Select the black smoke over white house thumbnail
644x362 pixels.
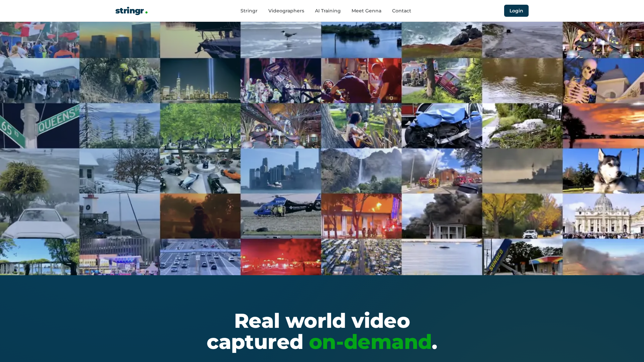442,216
